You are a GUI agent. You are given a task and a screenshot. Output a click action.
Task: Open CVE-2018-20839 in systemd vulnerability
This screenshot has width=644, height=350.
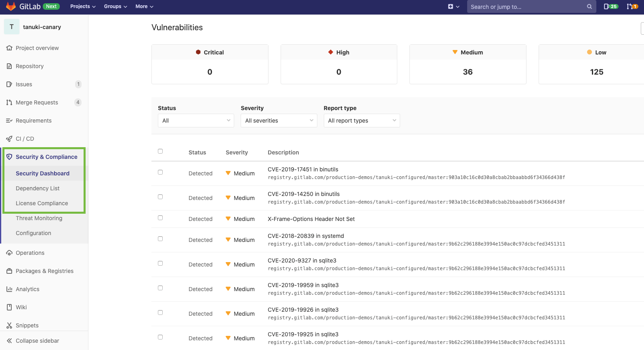(306, 236)
